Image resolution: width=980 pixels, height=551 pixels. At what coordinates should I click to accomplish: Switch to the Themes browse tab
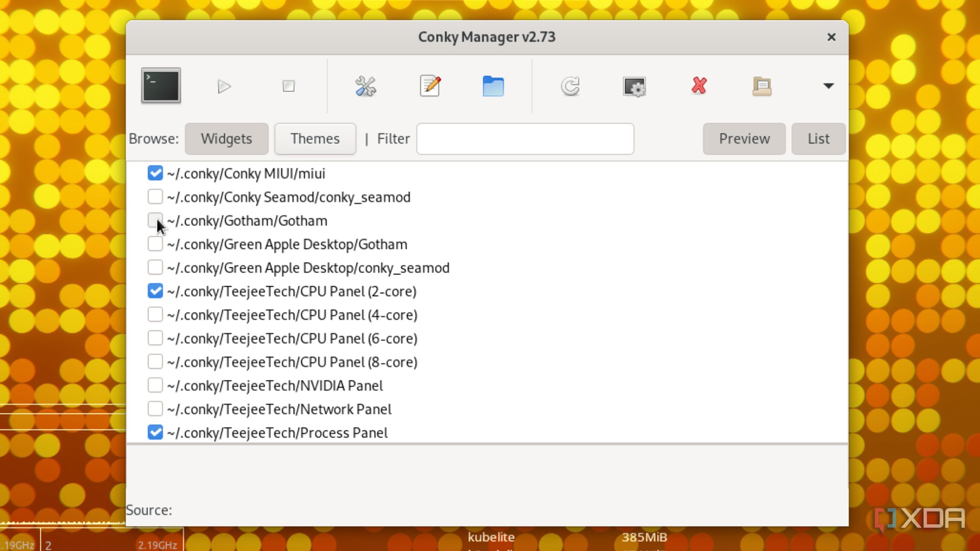[315, 139]
